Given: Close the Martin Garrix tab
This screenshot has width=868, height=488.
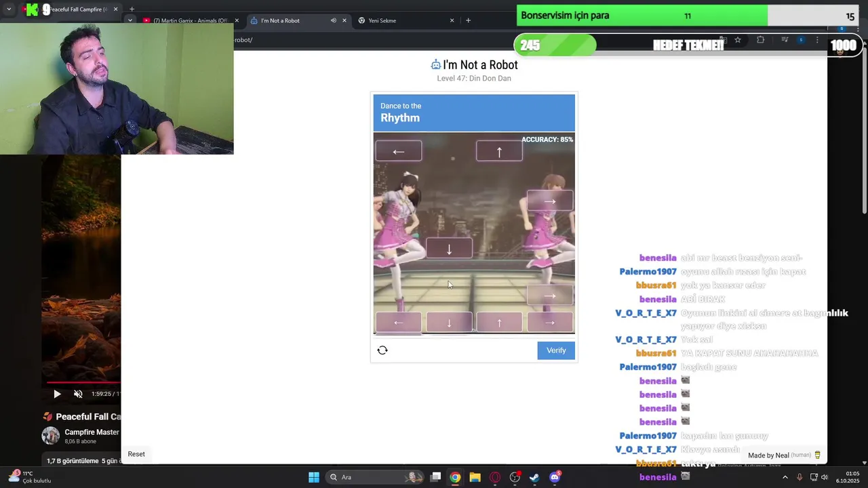Looking at the screenshot, I should (x=237, y=20).
